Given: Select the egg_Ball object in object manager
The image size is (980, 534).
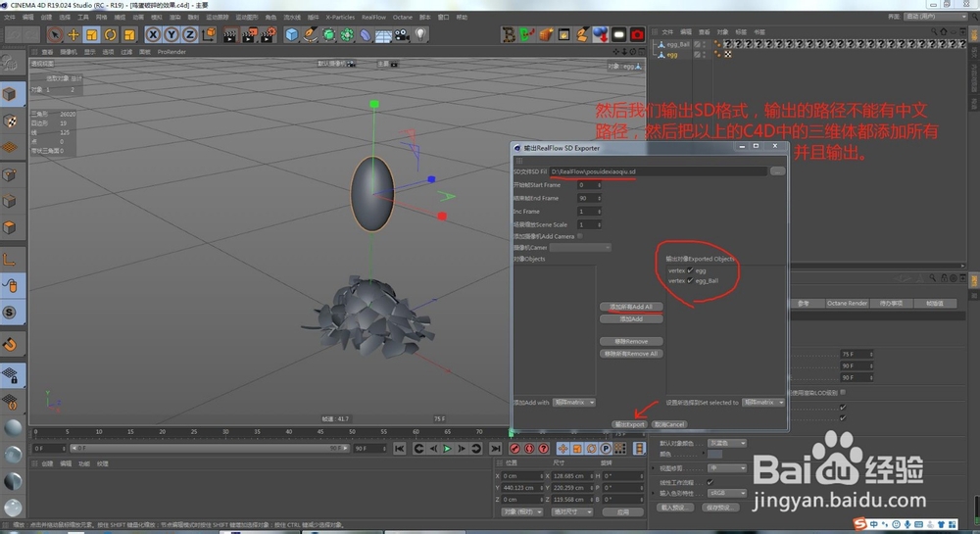Looking at the screenshot, I should coord(677,44).
